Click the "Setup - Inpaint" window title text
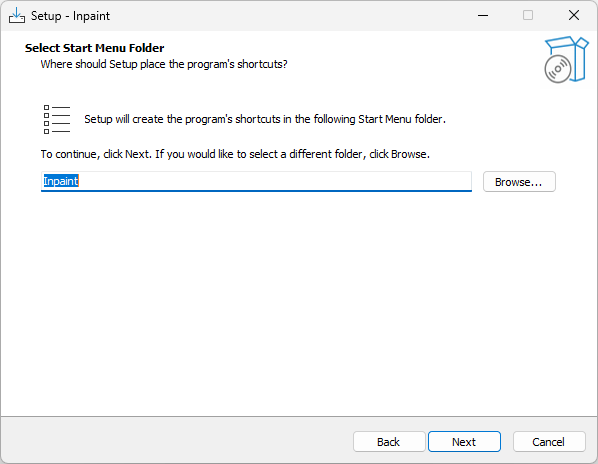This screenshot has height=464, width=598. coord(70,16)
